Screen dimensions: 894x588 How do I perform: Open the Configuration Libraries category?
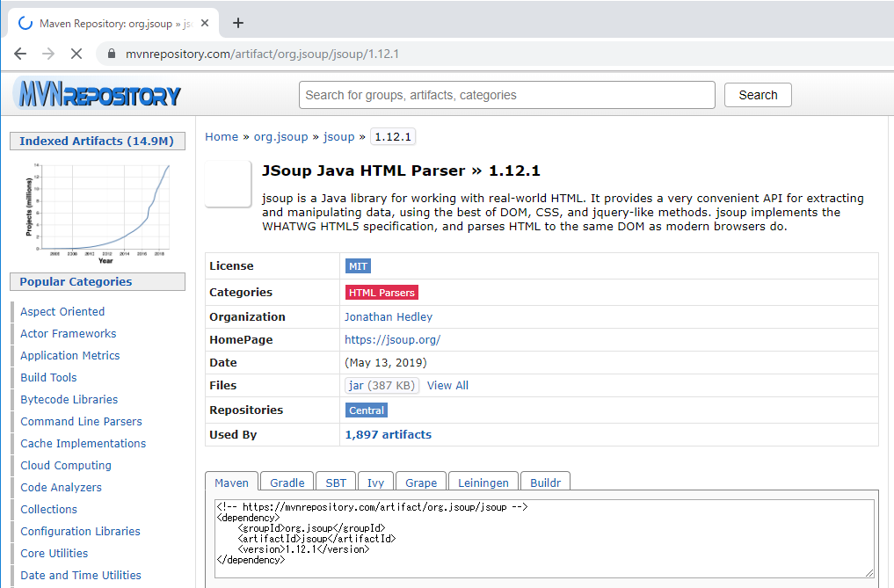point(80,532)
